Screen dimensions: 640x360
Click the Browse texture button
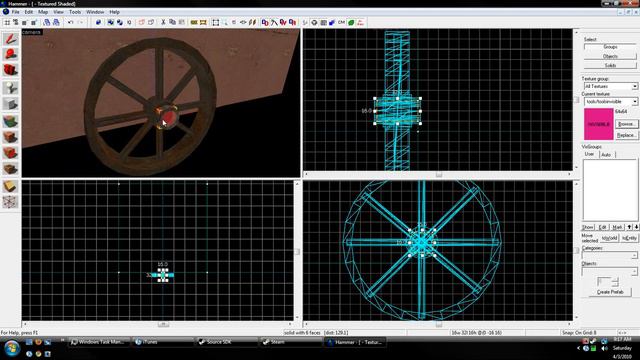[626, 124]
